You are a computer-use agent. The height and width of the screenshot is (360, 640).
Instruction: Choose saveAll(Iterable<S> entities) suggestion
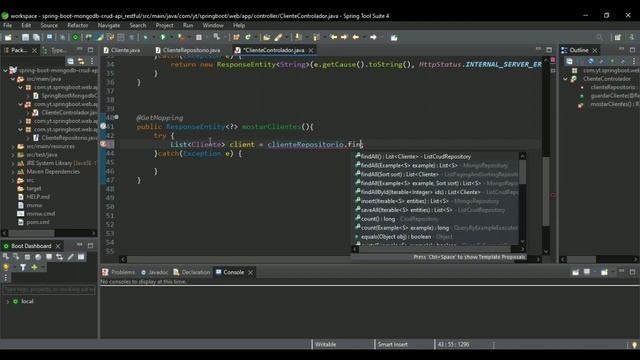(435, 210)
